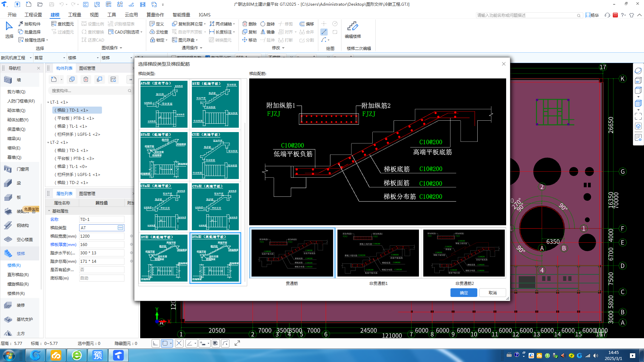Open the 工程量 ribbon tab
The width and height of the screenshot is (644, 362).
pos(74,15)
